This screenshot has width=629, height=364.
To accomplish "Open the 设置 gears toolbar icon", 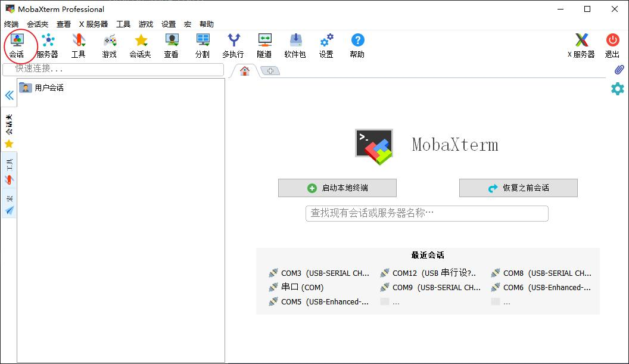I will [x=326, y=46].
